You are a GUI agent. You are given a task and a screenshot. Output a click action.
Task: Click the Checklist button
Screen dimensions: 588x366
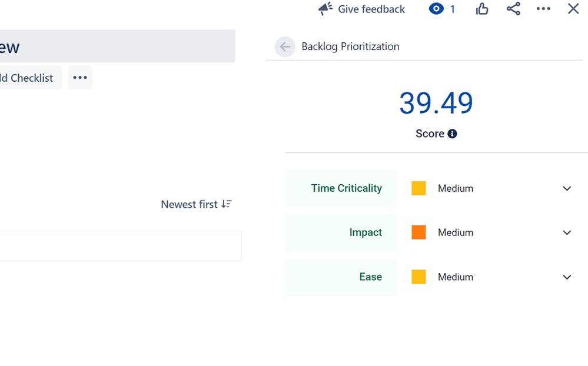tap(30, 78)
